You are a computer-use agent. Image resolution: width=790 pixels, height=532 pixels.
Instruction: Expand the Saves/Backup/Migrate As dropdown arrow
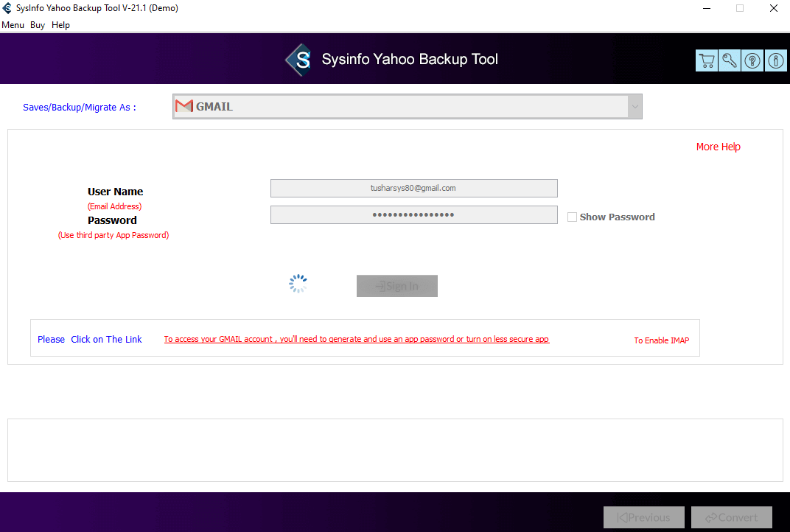click(x=635, y=107)
